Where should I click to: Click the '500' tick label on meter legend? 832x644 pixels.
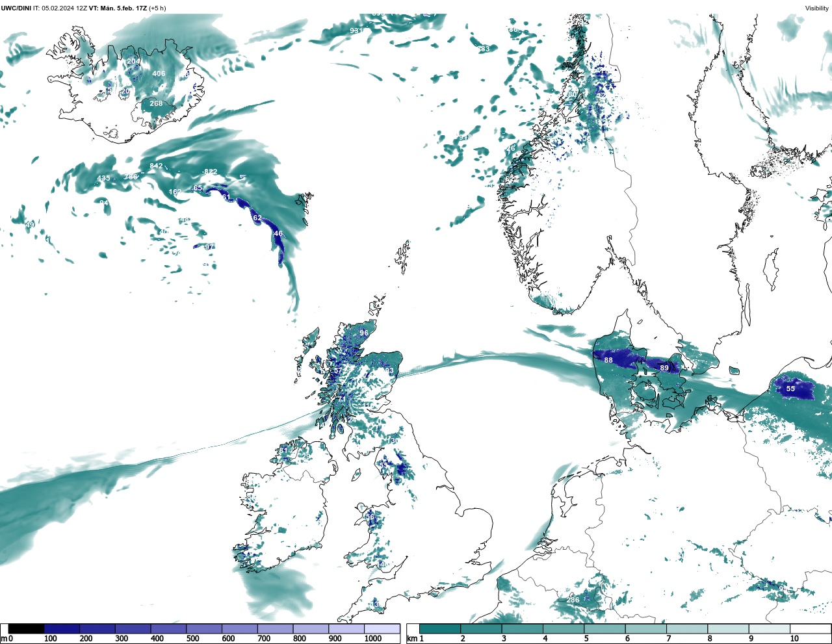pos(192,639)
